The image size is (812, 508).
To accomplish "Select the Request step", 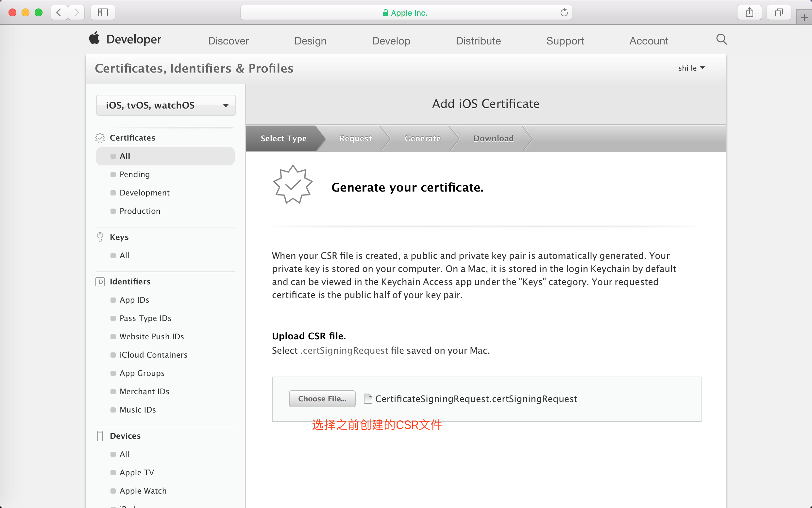I will pyautogui.click(x=355, y=138).
